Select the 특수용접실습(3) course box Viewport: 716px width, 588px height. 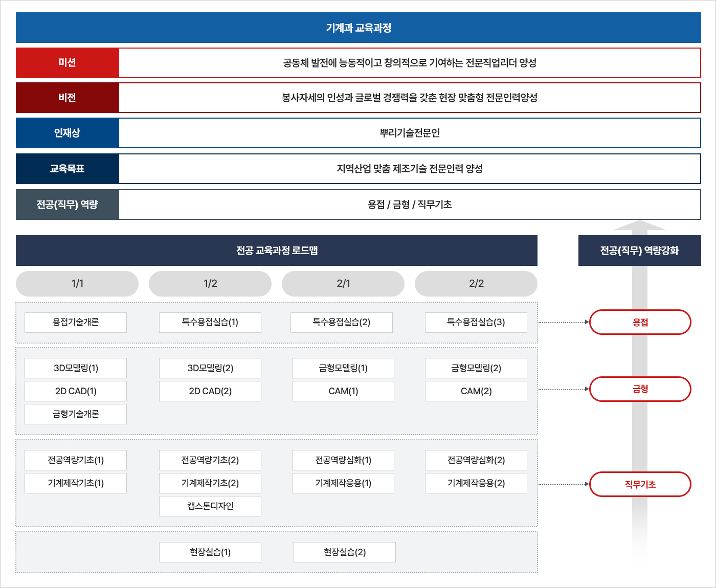coord(476,323)
